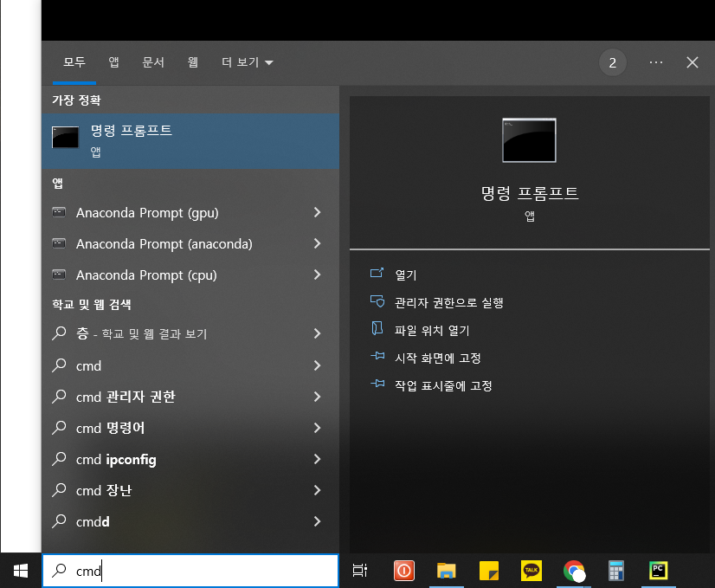Image resolution: width=715 pixels, height=588 pixels.
Task: Click the Anaconda Prompt (cpu) app icon
Action: coord(59,275)
